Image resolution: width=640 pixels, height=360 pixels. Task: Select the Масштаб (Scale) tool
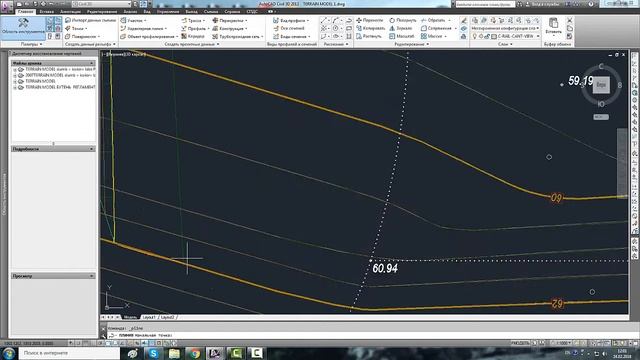[x=402, y=36]
